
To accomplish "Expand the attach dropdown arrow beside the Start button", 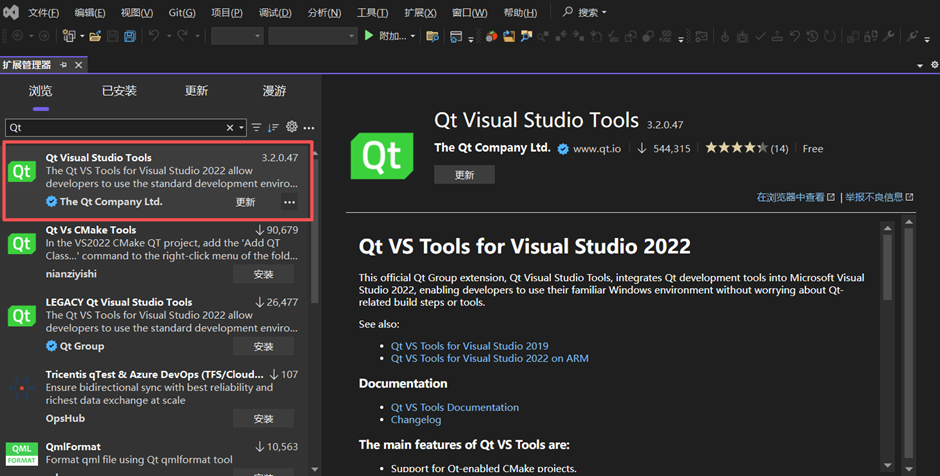I will pos(412,37).
